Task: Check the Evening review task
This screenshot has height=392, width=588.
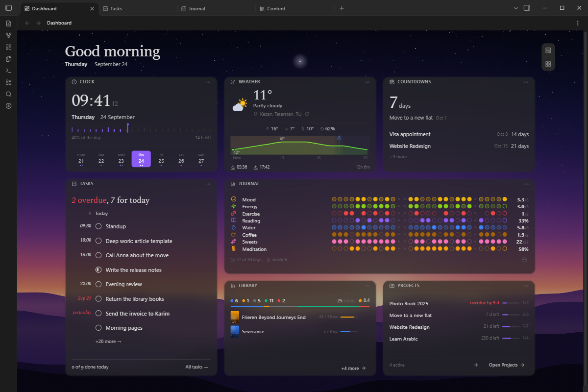Action: (x=98, y=284)
